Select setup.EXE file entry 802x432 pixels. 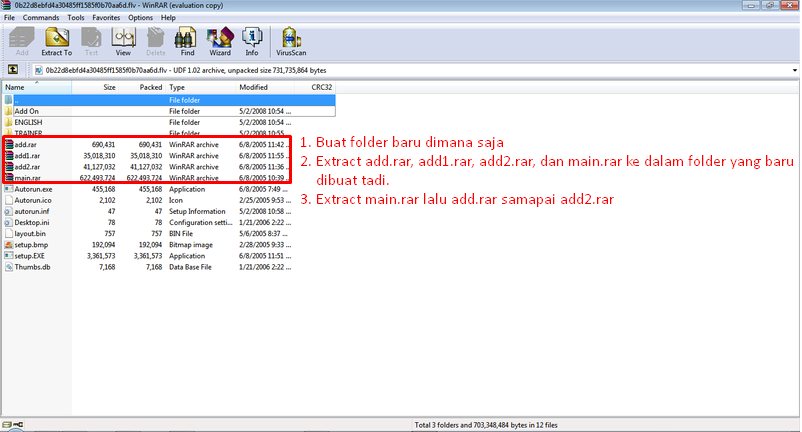[30, 255]
